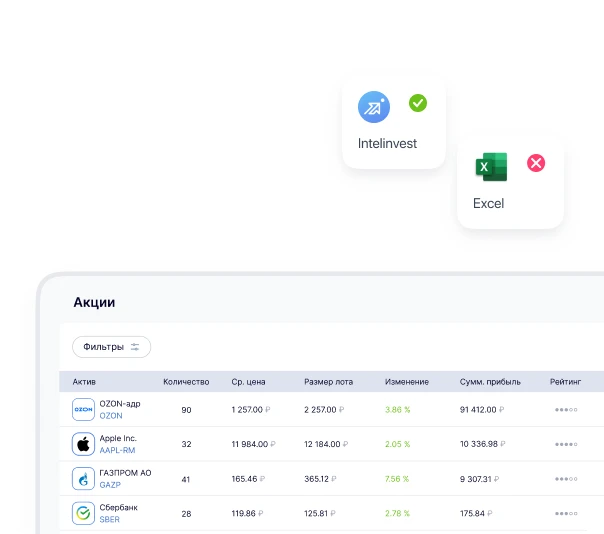Image resolution: width=604 pixels, height=534 pixels.
Task: Sort by Актив column header
Action: (84, 382)
